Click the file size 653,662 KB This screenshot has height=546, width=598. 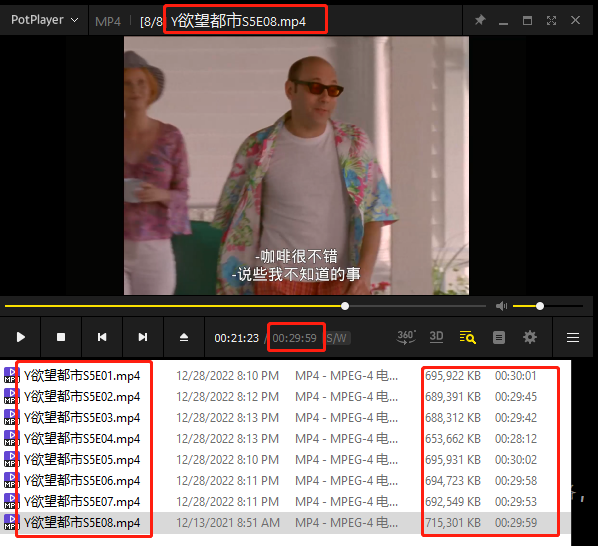coord(453,438)
